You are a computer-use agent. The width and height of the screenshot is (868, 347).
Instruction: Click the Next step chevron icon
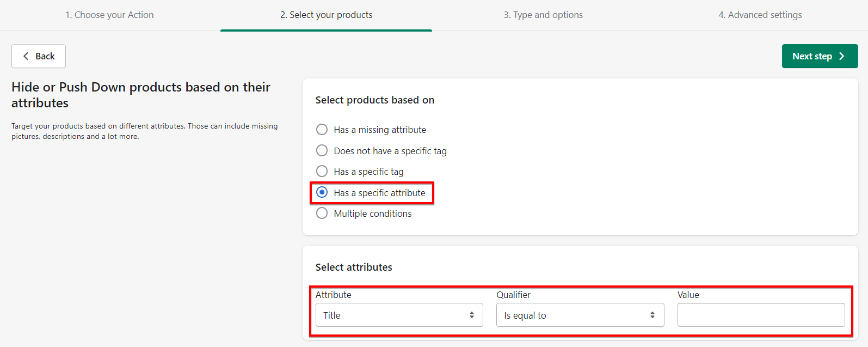[x=842, y=56]
